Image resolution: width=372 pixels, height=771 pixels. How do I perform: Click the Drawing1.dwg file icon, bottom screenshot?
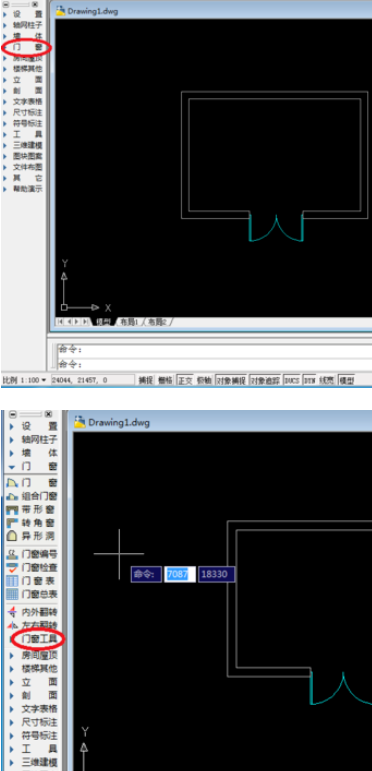click(80, 422)
